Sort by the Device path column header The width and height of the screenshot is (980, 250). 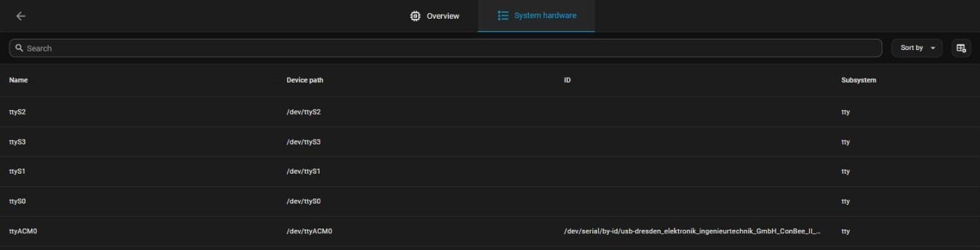point(304,80)
